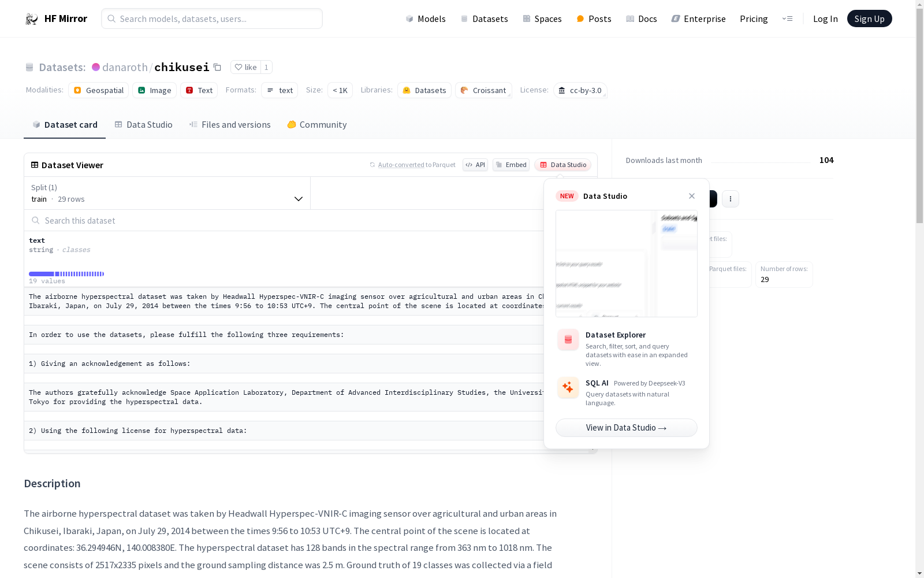This screenshot has width=924, height=578.
Task: Click the Sign Up button
Action: point(869,18)
